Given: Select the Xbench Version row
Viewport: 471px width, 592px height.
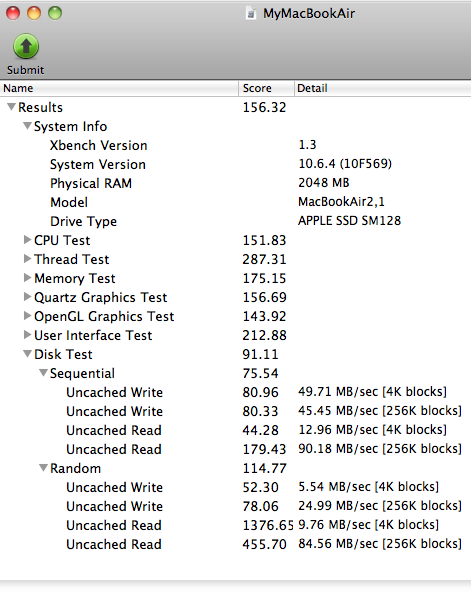Looking at the screenshot, I should (236, 145).
